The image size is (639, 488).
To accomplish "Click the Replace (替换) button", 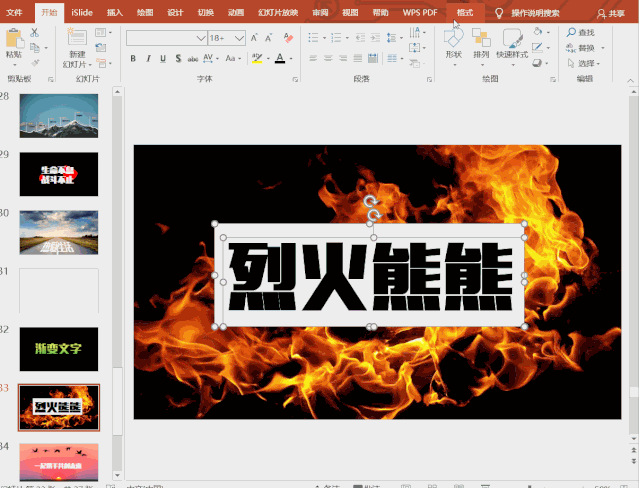I will 581,48.
